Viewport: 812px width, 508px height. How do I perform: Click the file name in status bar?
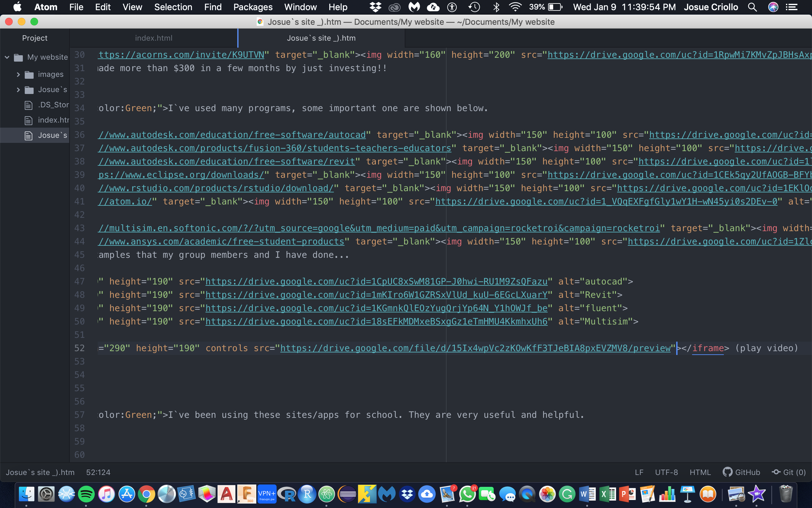coord(40,472)
